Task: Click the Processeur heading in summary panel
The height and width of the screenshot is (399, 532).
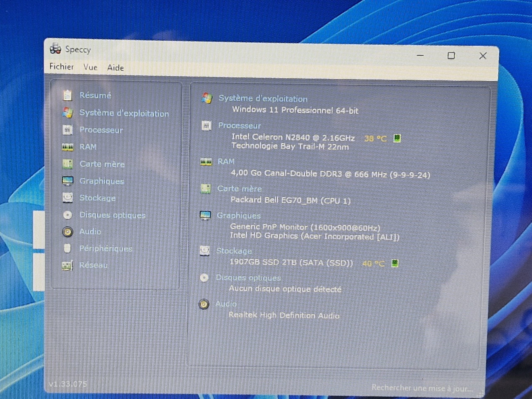Action: point(240,126)
